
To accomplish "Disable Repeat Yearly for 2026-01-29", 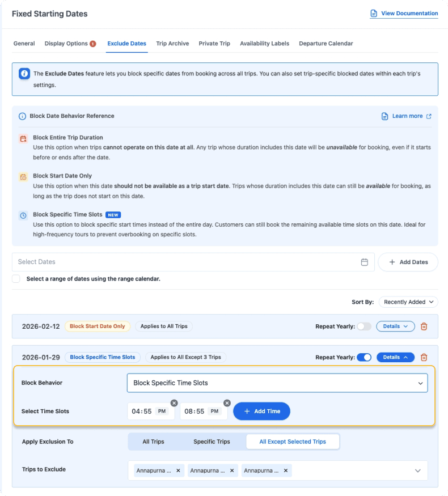I will 364,357.
